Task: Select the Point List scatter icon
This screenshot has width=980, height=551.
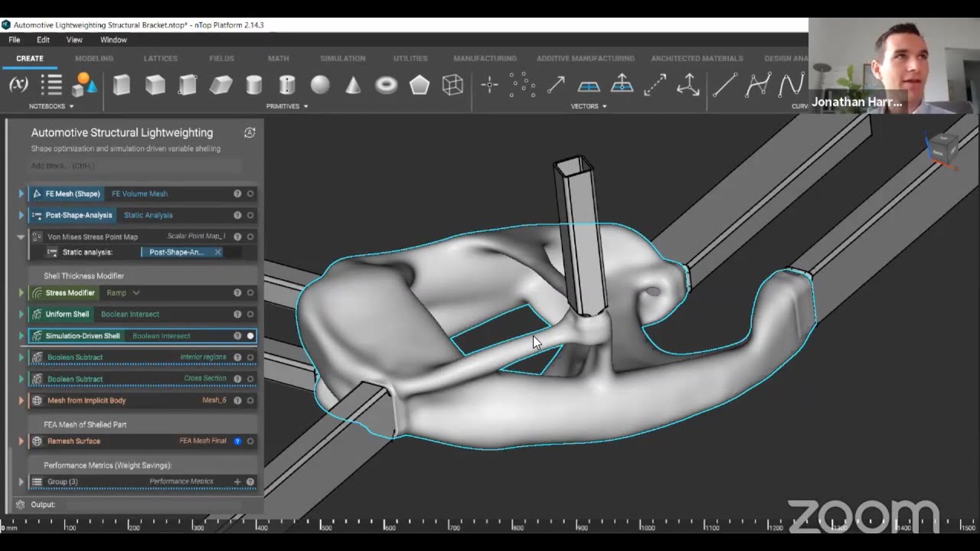Action: 522,84
